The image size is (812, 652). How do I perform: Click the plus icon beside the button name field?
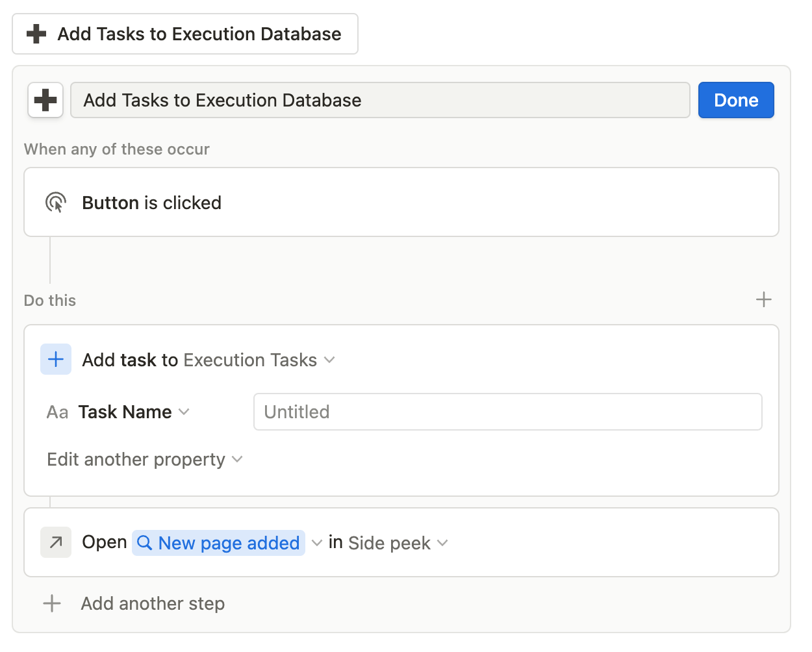coord(45,100)
